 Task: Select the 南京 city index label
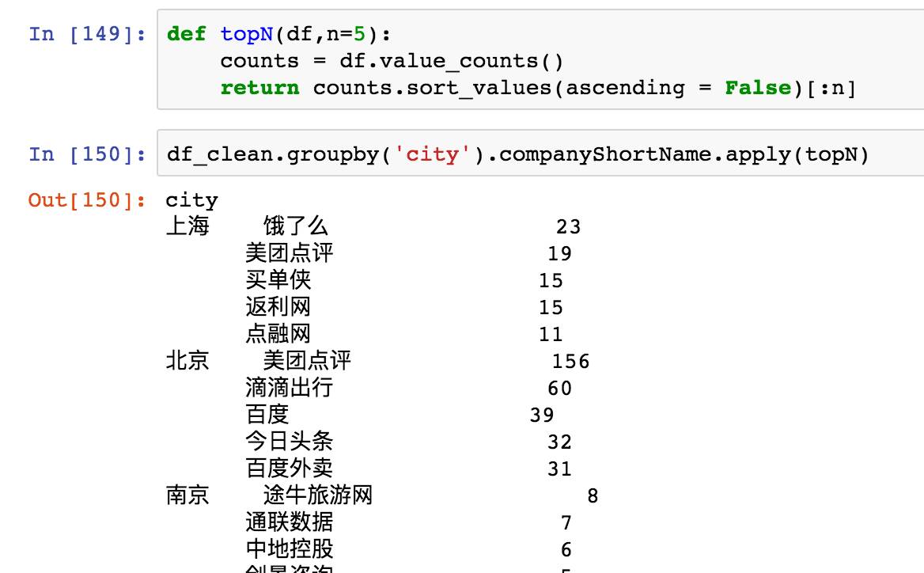[x=187, y=495]
